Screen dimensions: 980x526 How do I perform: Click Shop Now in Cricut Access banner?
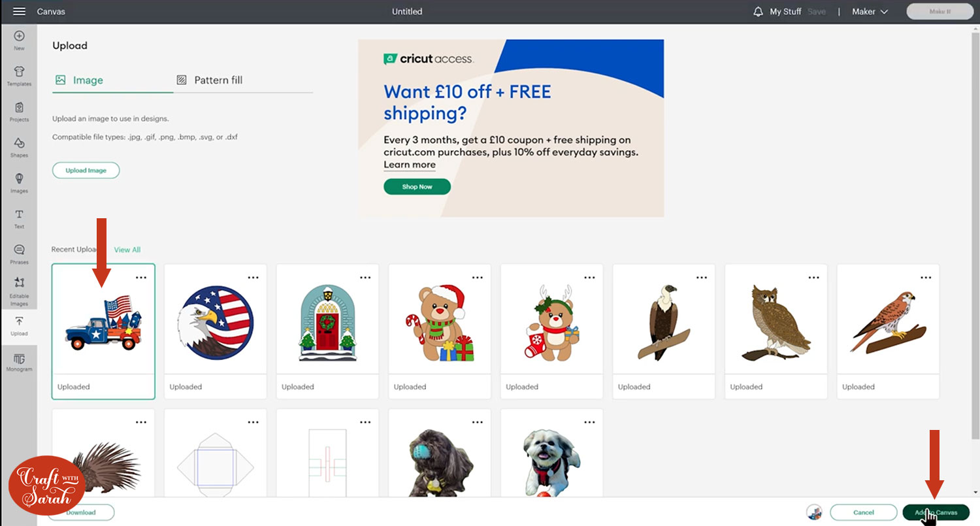tap(417, 187)
